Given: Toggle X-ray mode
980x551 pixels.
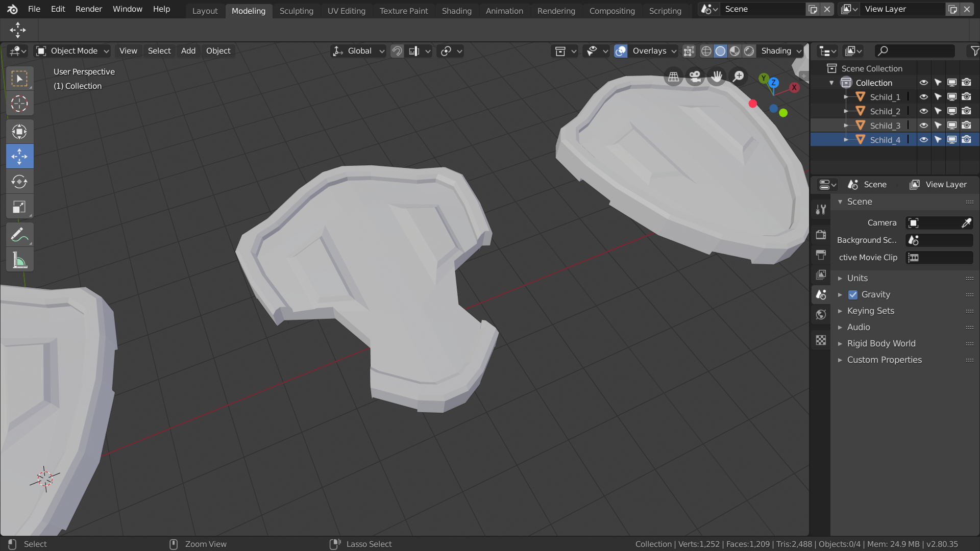Looking at the screenshot, I should [x=689, y=51].
